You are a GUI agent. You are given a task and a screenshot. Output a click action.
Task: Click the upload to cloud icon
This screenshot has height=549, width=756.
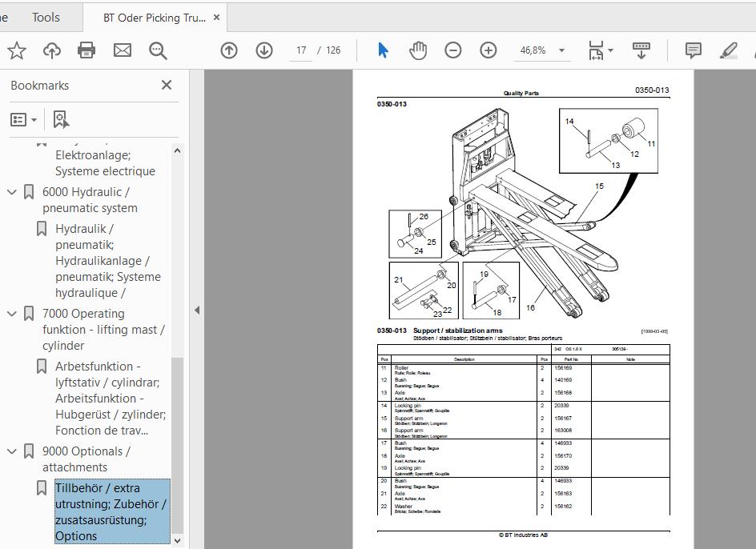pyautogui.click(x=52, y=50)
